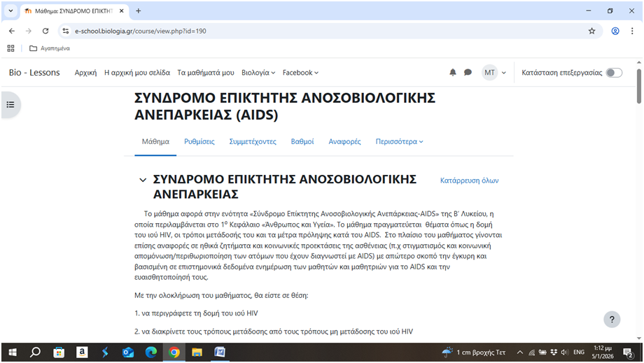The height and width of the screenshot is (363, 644).
Task: Collapse the ΣΥΝΔΡΟΜΟ ΕΠΙΚΤΗΤΗΣ section chevron
Action: [143, 180]
